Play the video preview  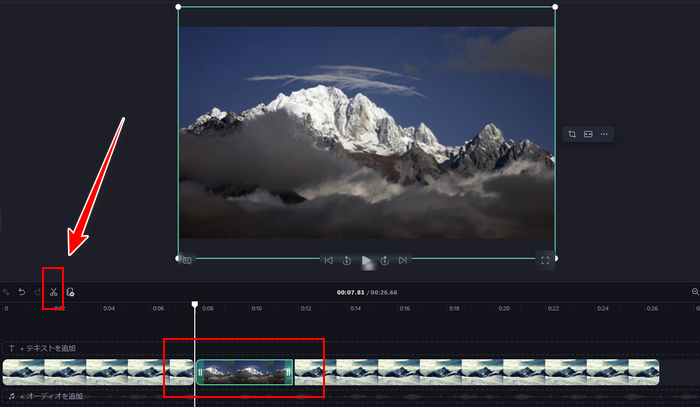[366, 260]
